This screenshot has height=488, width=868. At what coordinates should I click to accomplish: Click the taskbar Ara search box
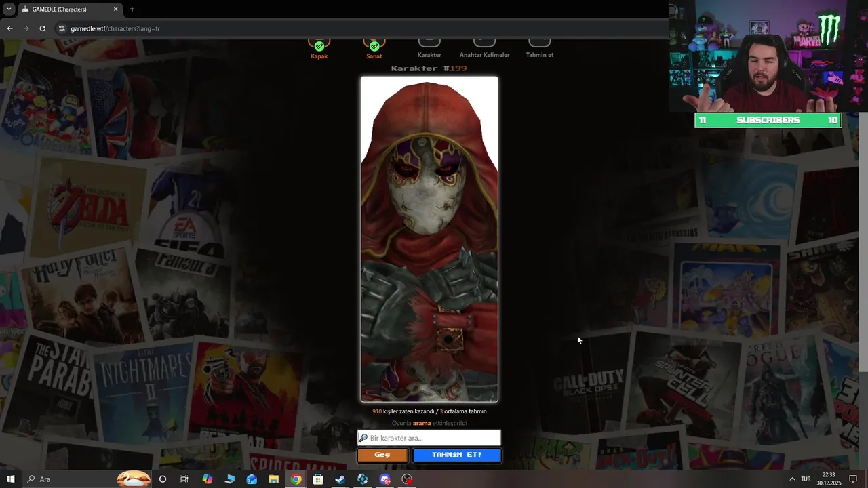pos(87,479)
